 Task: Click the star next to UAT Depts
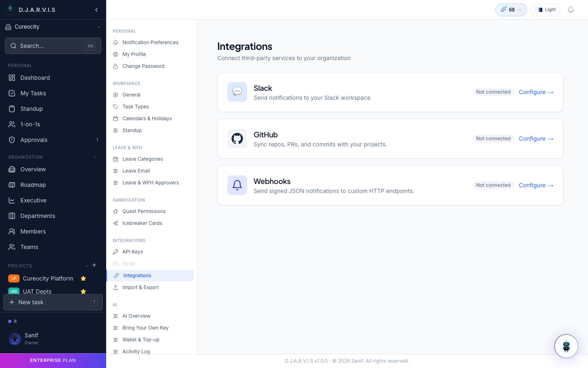83,292
